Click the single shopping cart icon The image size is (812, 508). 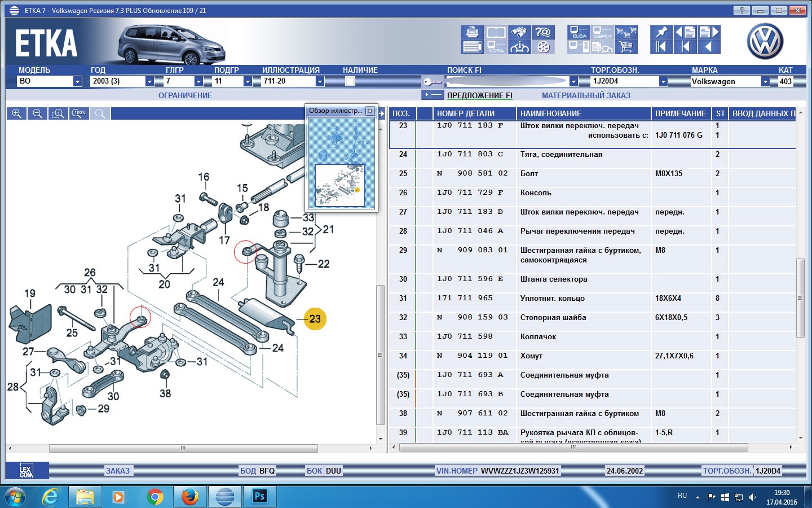pos(626,47)
